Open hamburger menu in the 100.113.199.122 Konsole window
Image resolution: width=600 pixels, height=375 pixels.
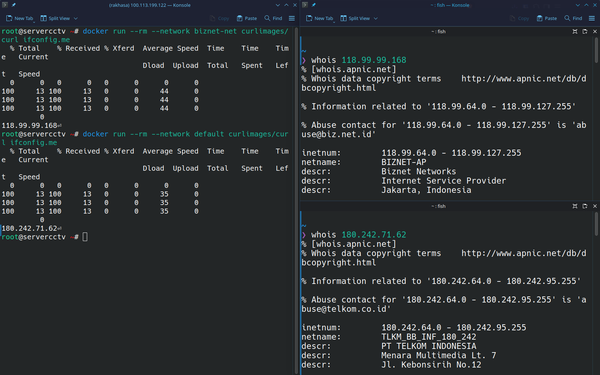pyautogui.click(x=292, y=18)
